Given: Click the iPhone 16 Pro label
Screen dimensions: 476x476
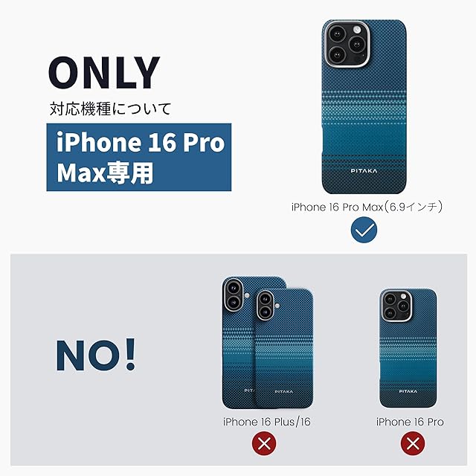Looking at the screenshot, I should point(410,422).
